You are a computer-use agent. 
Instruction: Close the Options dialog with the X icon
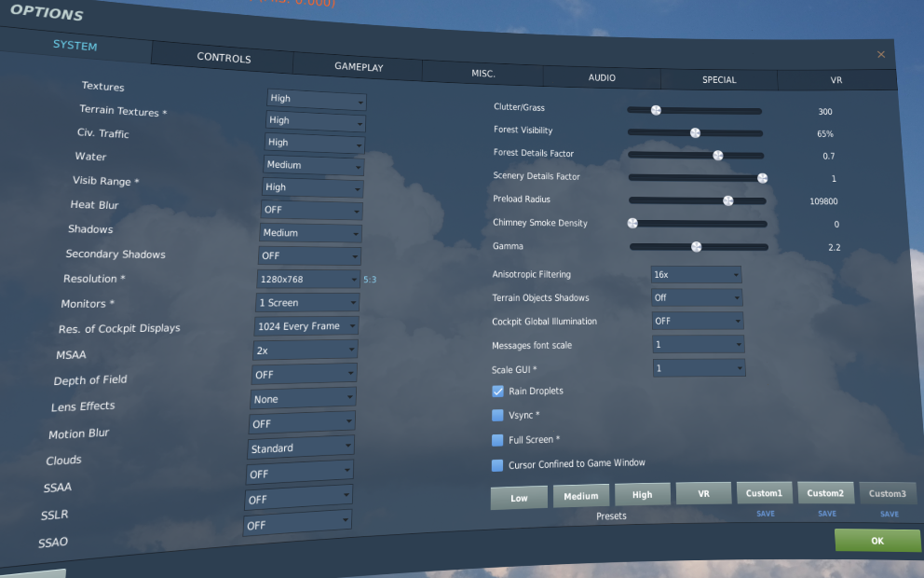(x=881, y=54)
